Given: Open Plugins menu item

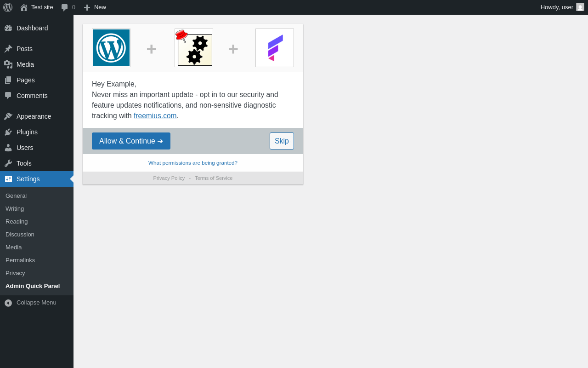Looking at the screenshot, I should coord(27,132).
